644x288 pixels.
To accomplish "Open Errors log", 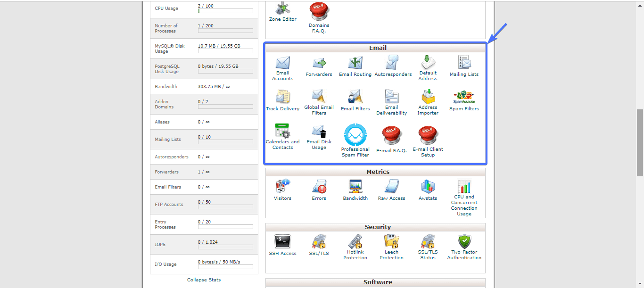I will (x=319, y=190).
